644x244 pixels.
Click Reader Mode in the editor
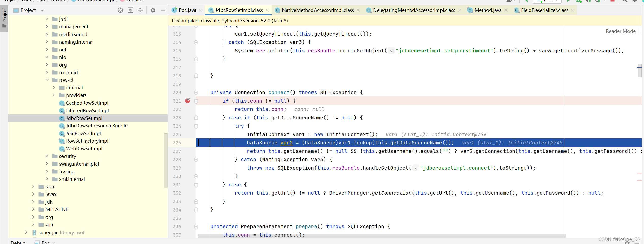pyautogui.click(x=620, y=31)
